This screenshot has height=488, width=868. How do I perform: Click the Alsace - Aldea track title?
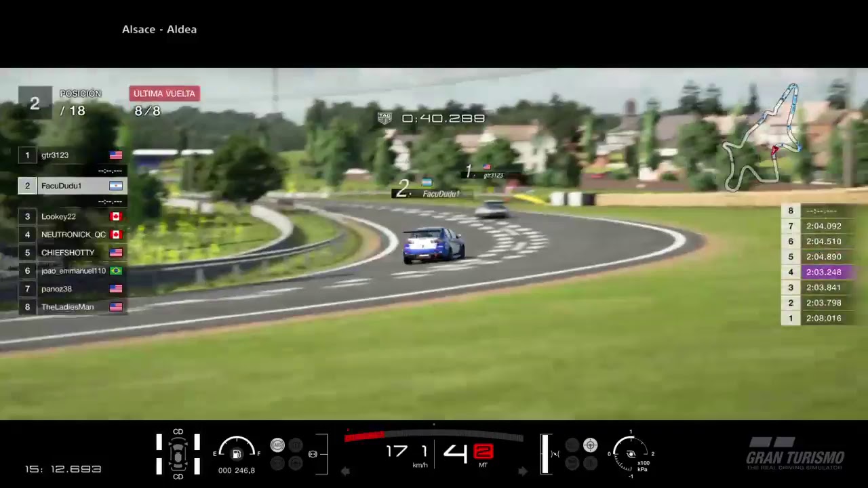point(159,29)
